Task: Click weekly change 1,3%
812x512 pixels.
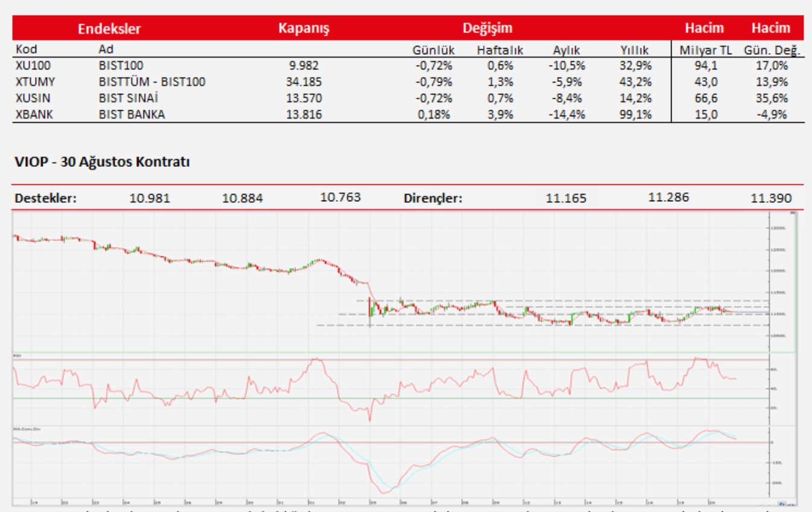Action: coord(500,82)
